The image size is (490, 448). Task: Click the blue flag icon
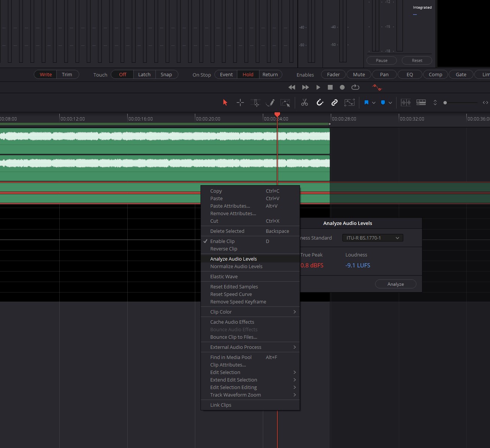pyautogui.click(x=366, y=103)
